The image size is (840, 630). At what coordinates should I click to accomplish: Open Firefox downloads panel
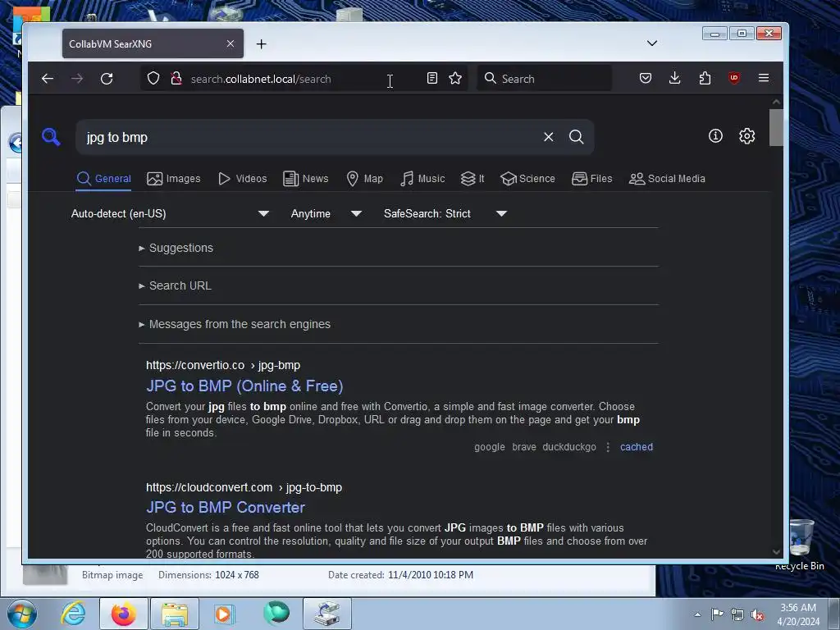pyautogui.click(x=675, y=78)
